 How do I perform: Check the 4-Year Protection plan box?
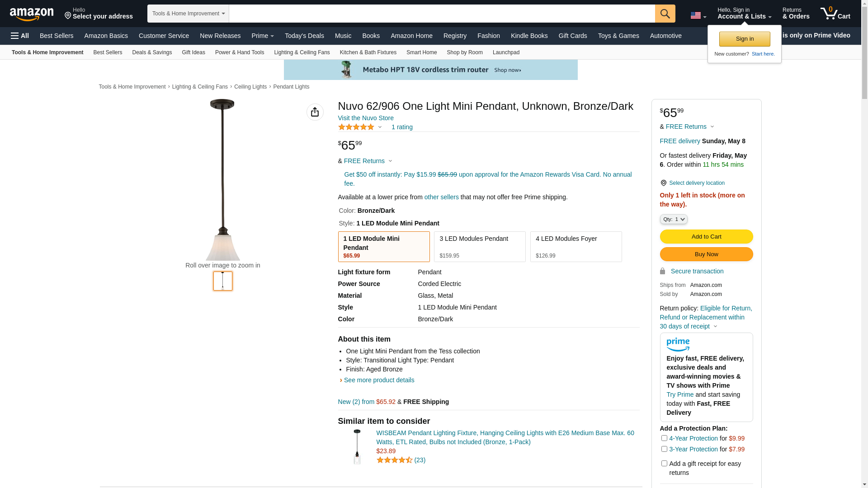(664, 438)
